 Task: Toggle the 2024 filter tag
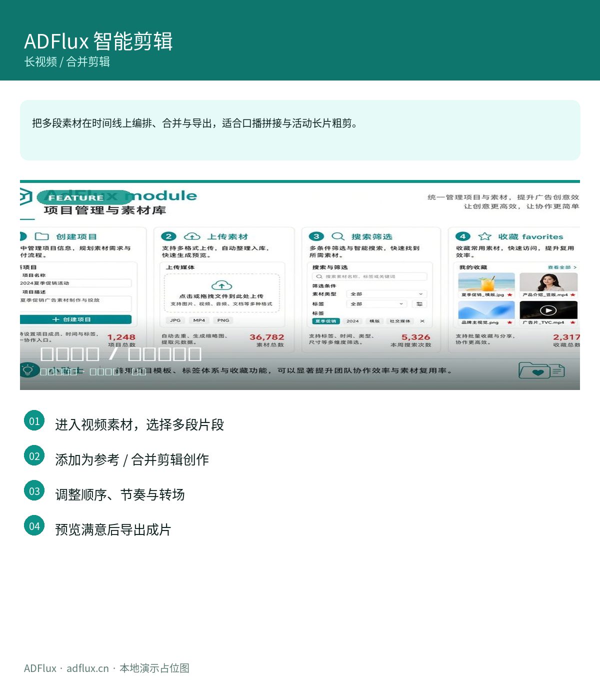click(x=352, y=321)
